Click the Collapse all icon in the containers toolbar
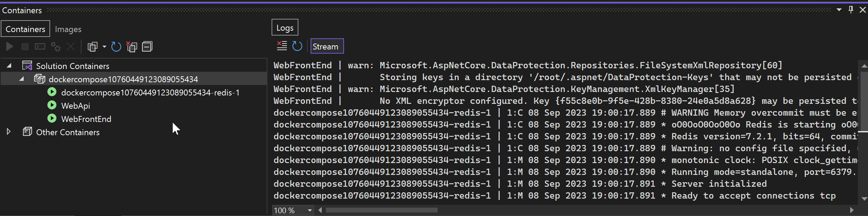This screenshot has height=216, width=868. 147,46
